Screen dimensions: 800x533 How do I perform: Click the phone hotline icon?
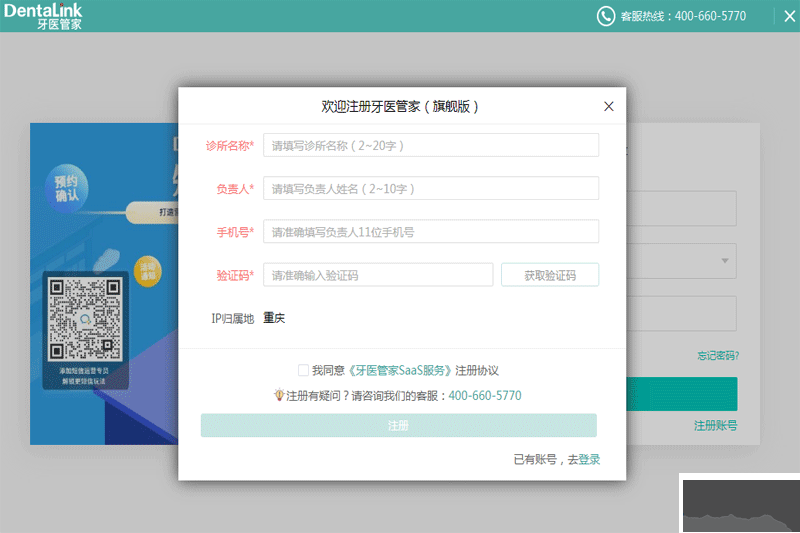[x=606, y=16]
